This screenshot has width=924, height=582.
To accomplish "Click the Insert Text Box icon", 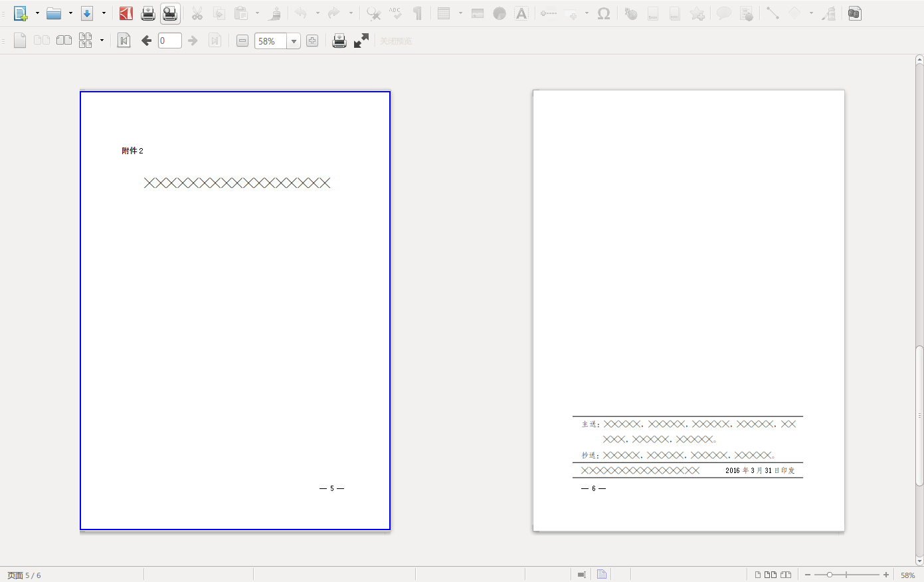I will point(521,13).
